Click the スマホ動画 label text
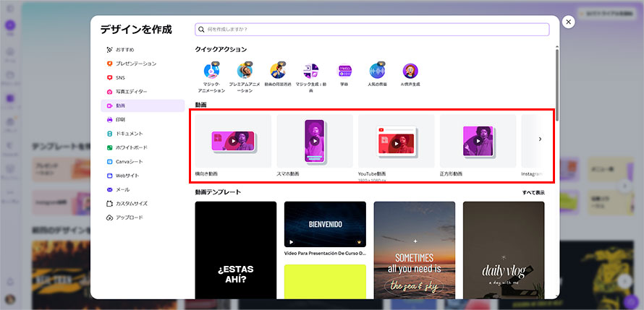Screen dimensions: 644x310 coord(288,174)
